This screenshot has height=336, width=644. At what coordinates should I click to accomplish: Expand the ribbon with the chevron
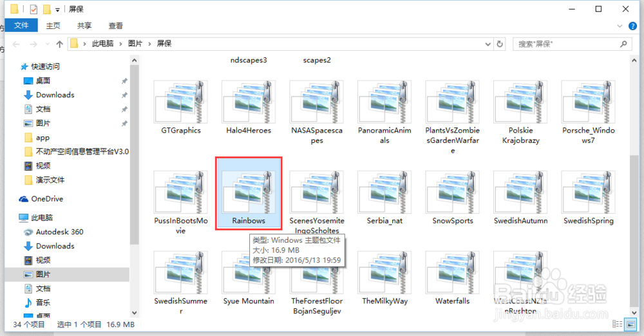[x=620, y=26]
